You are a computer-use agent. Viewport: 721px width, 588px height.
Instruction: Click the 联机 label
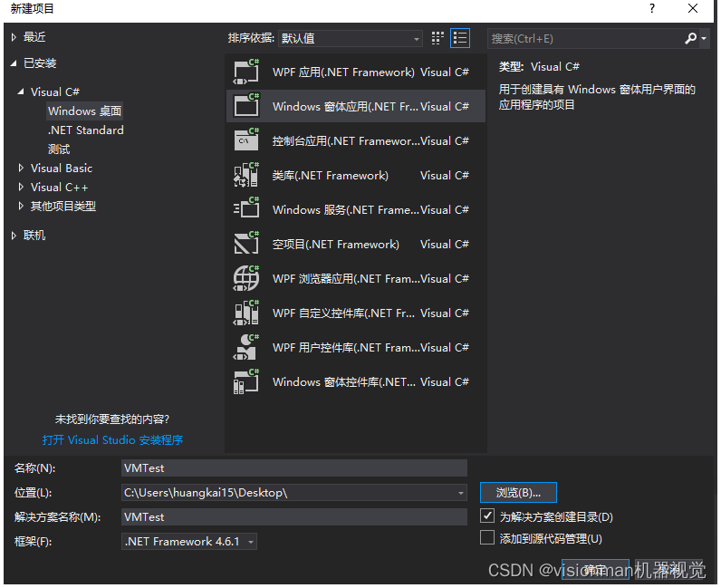pyautogui.click(x=34, y=236)
